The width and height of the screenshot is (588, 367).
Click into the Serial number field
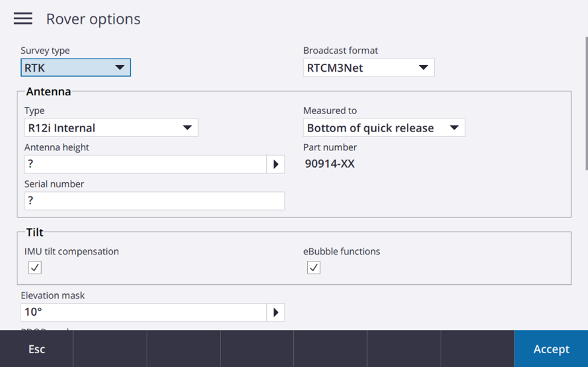point(154,201)
